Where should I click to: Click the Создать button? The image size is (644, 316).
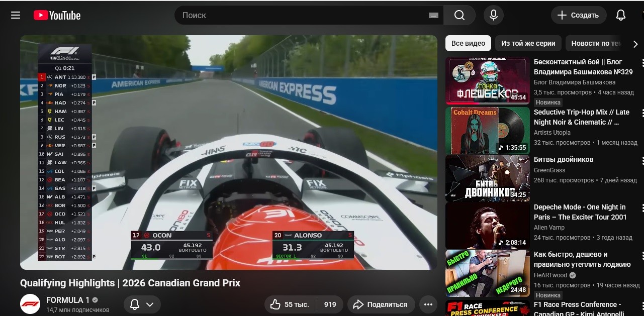[x=578, y=15]
